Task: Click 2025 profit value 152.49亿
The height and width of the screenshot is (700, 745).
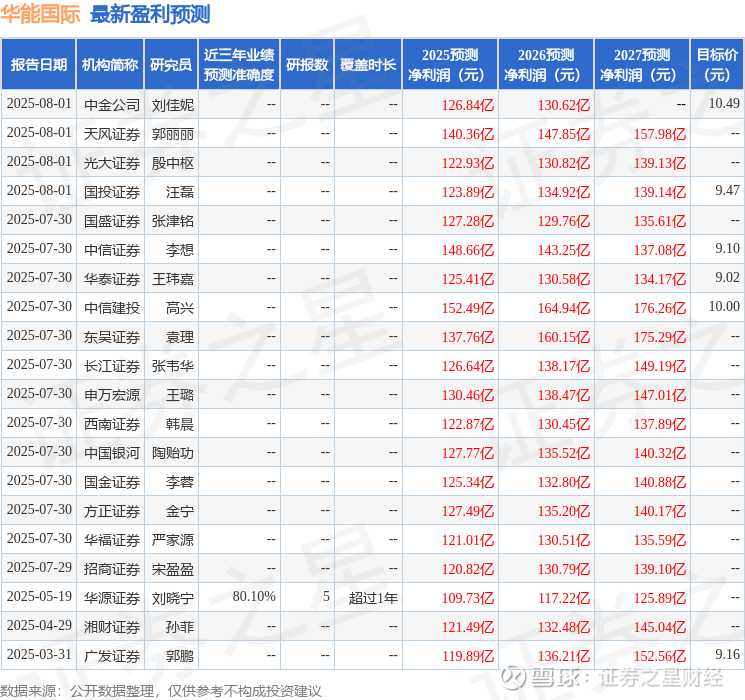Action: tap(468, 308)
